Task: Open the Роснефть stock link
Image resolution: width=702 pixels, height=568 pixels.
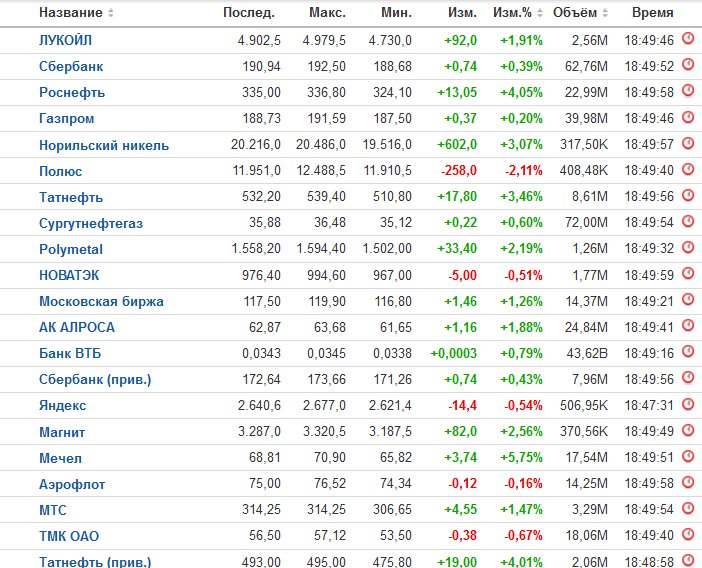Action: 72,92
